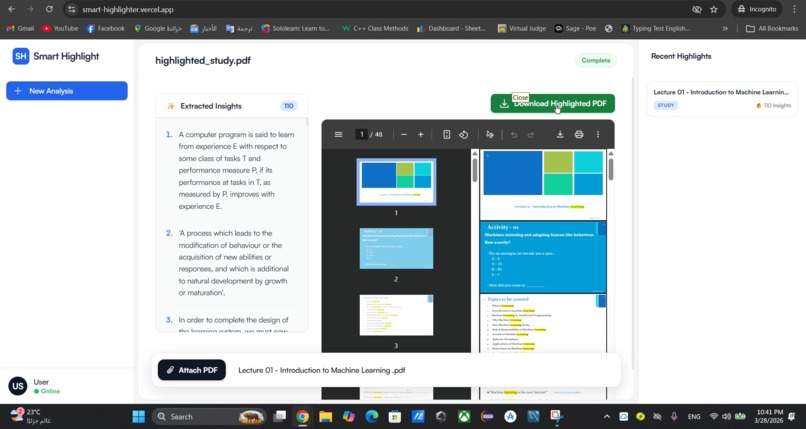Click the highlighted_study.pdf title
Screen dimensions: 806x429
[203, 60]
